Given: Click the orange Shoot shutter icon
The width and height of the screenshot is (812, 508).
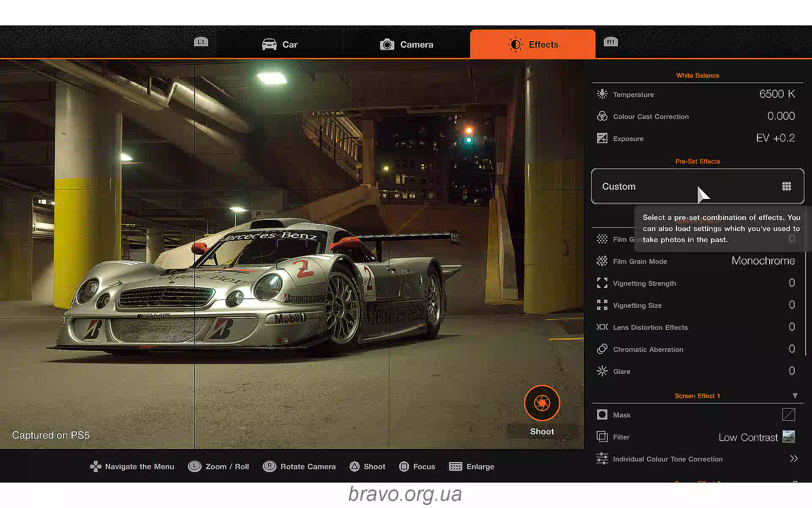Looking at the screenshot, I should pos(542,403).
